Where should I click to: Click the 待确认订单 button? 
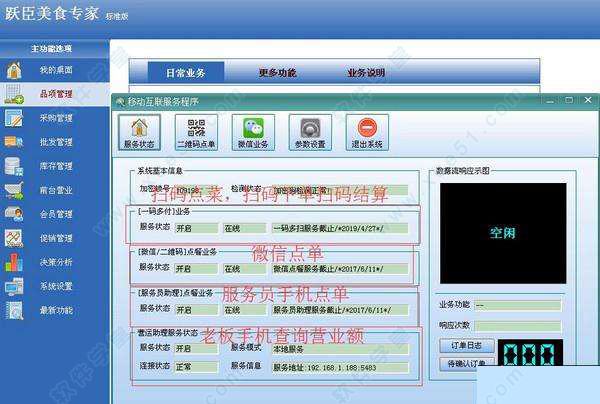pos(466,363)
